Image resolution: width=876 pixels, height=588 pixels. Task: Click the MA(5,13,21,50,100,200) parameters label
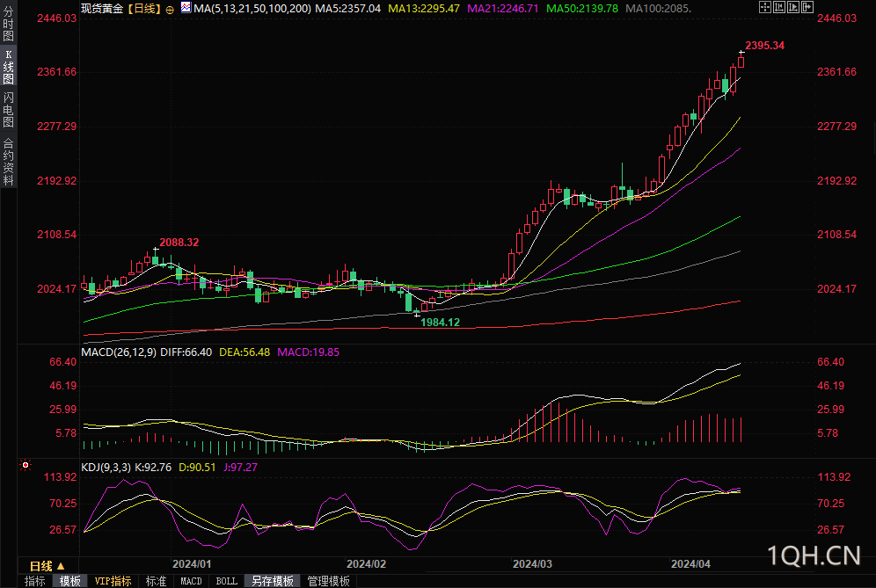click(x=252, y=9)
